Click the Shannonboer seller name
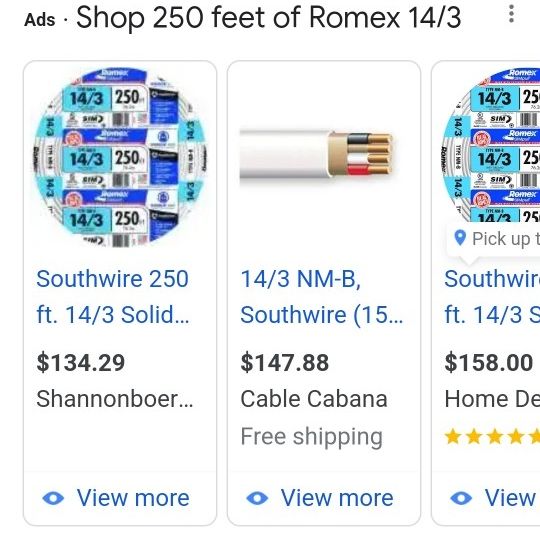This screenshot has height=540, width=540. pyautogui.click(x=115, y=399)
